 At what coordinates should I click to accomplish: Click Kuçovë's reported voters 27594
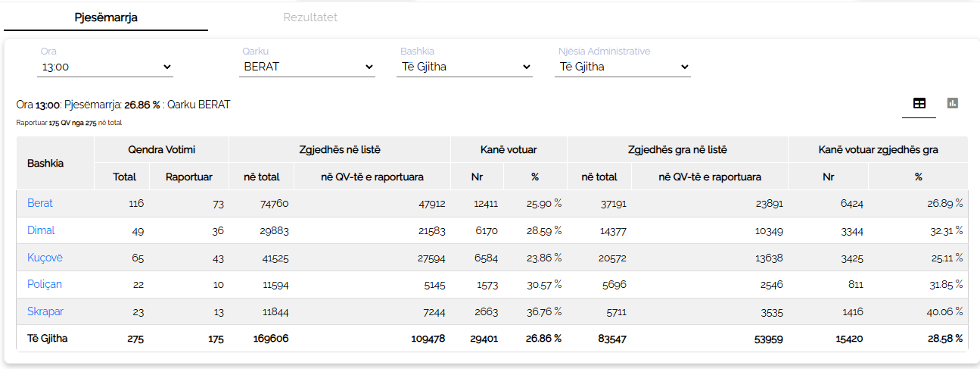[x=430, y=258]
